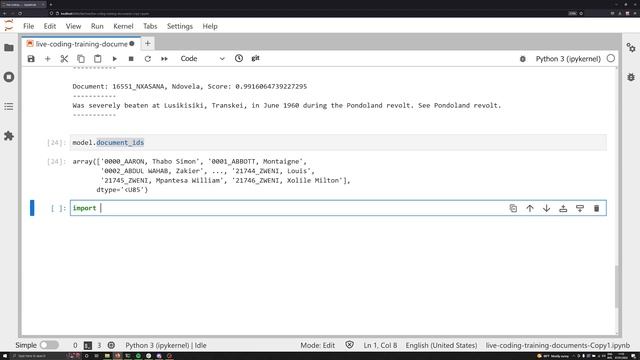Click the model.document_ids code cell

click(338, 142)
